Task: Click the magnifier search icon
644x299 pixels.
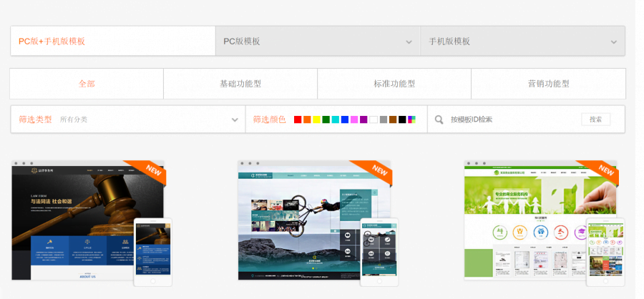Action: tap(439, 119)
